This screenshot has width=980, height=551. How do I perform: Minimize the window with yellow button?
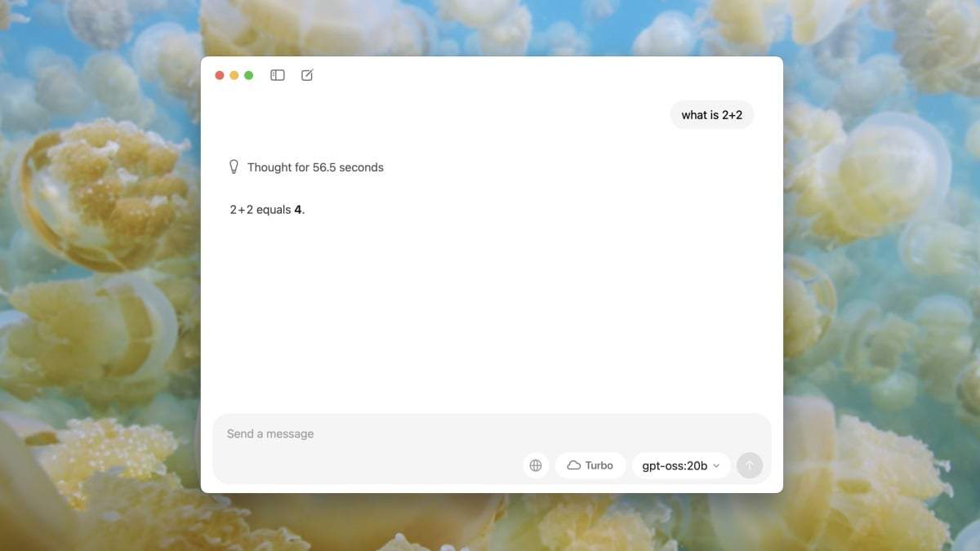tap(234, 75)
